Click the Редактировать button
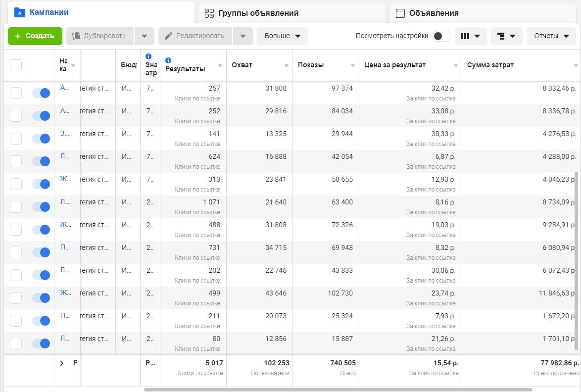This screenshot has width=581, height=392. 195,36
